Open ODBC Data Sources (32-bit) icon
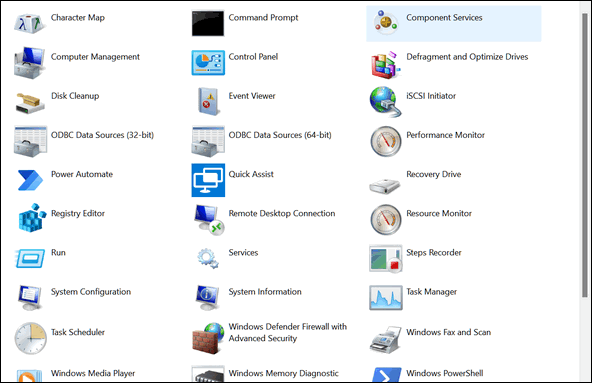 (30, 142)
